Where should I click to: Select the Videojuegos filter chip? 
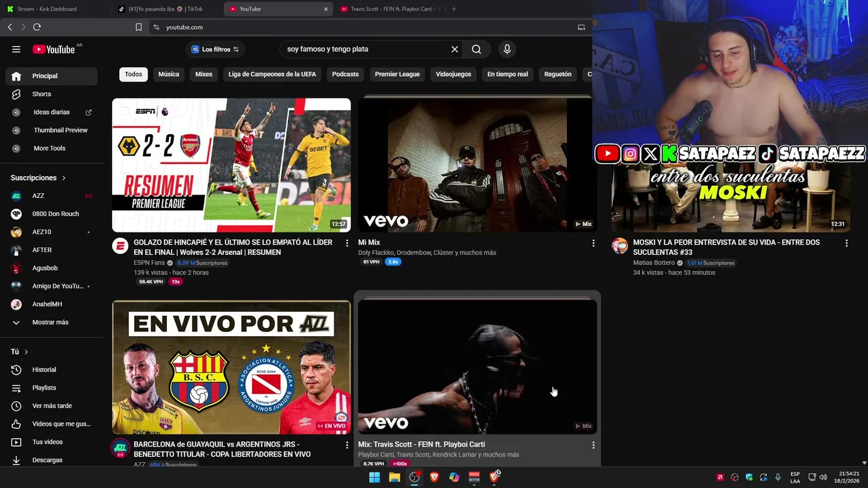click(454, 75)
